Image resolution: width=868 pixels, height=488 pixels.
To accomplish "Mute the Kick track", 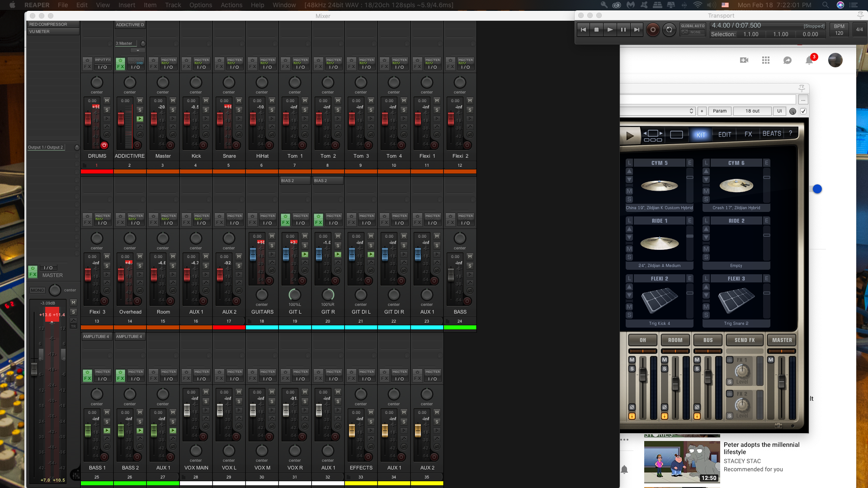I will (206, 100).
